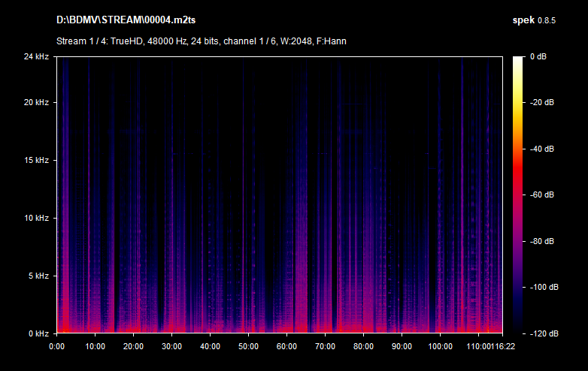The height and width of the screenshot is (371, 588).
Task: Click the 30:00 time axis marker
Action: (x=171, y=346)
